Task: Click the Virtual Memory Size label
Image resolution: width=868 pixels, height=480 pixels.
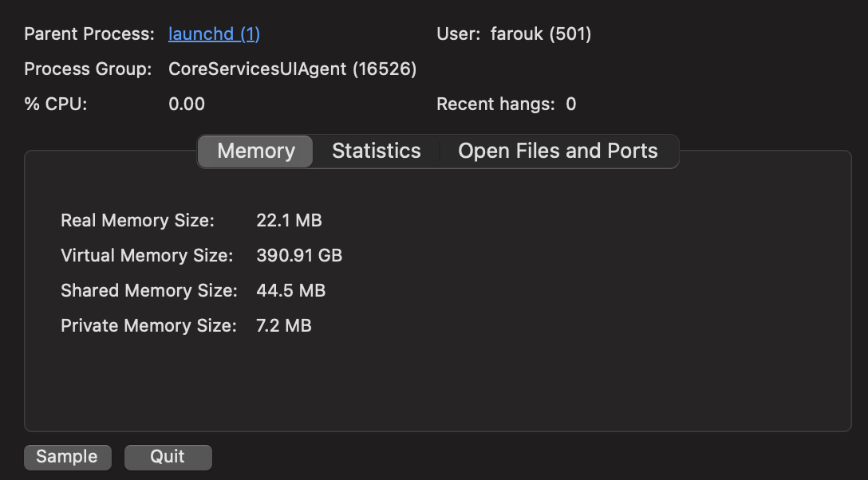Action: pyautogui.click(x=147, y=256)
